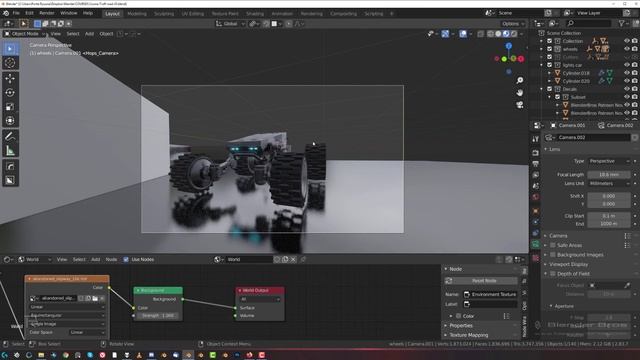This screenshot has height=360, width=640.
Task: Open the Global transform orientation dropdown
Action: 231,24
